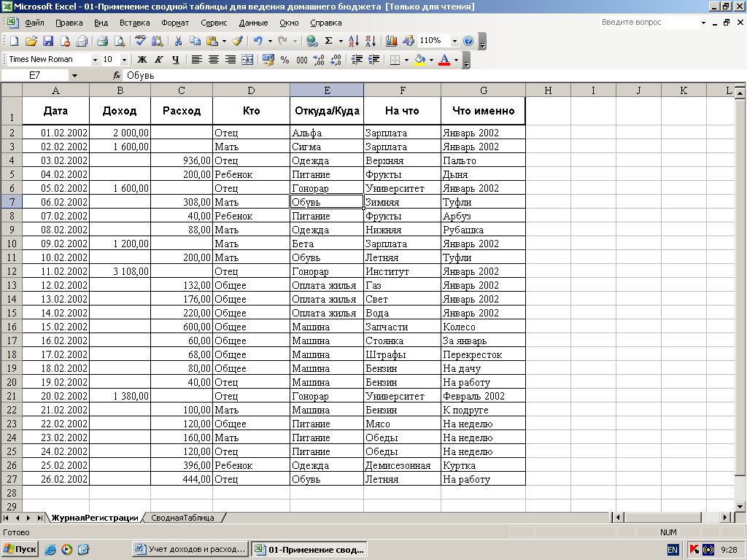Open the Drawing toolbar icon

[409, 41]
